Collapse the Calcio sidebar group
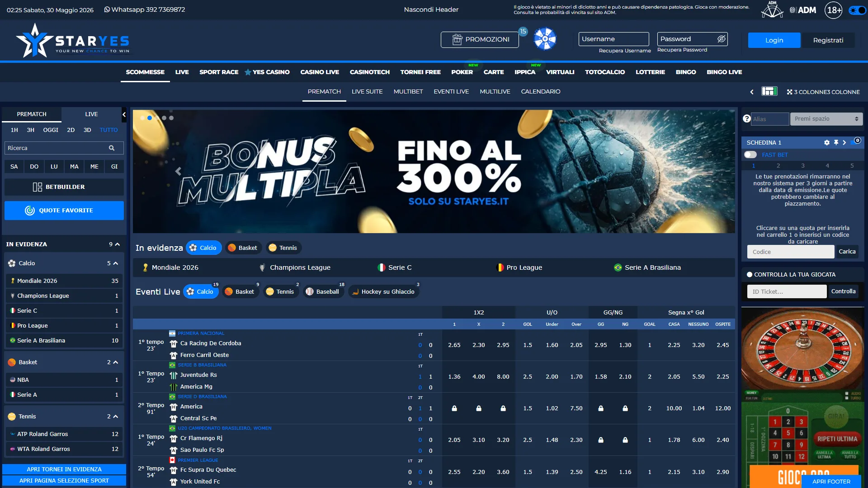 [116, 263]
